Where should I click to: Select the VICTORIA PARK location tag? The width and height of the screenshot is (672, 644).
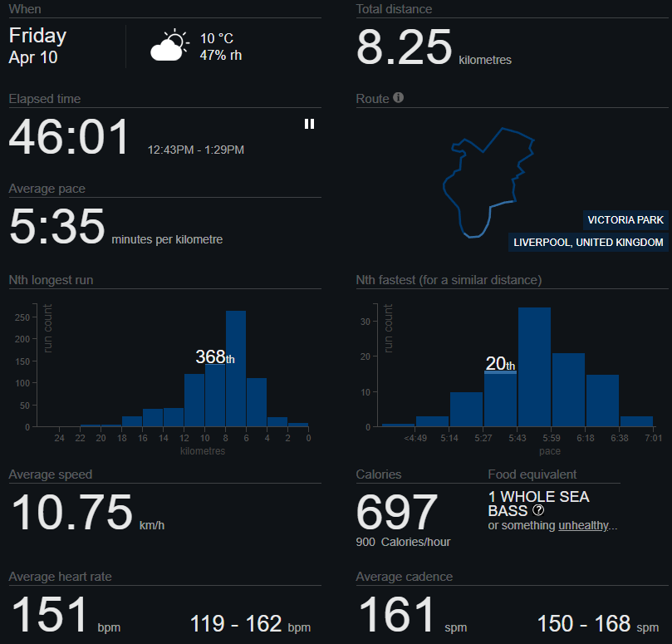tap(625, 220)
